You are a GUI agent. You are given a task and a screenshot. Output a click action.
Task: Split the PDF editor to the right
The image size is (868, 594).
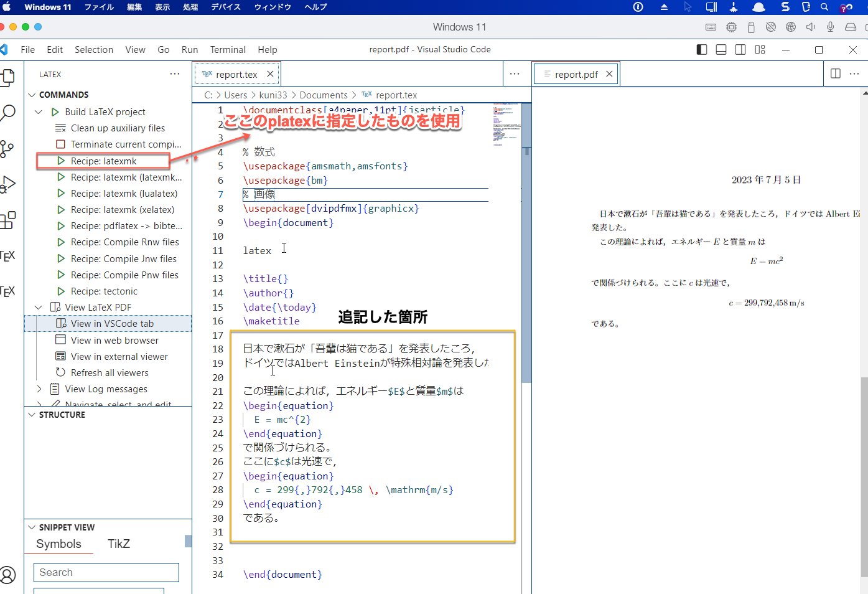point(836,73)
